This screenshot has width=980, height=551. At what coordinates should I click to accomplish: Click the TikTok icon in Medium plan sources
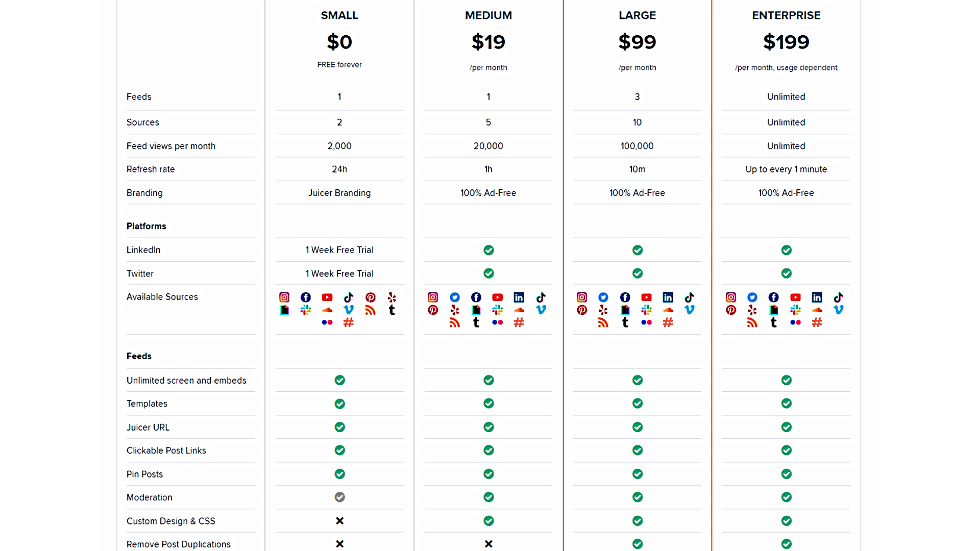541,297
